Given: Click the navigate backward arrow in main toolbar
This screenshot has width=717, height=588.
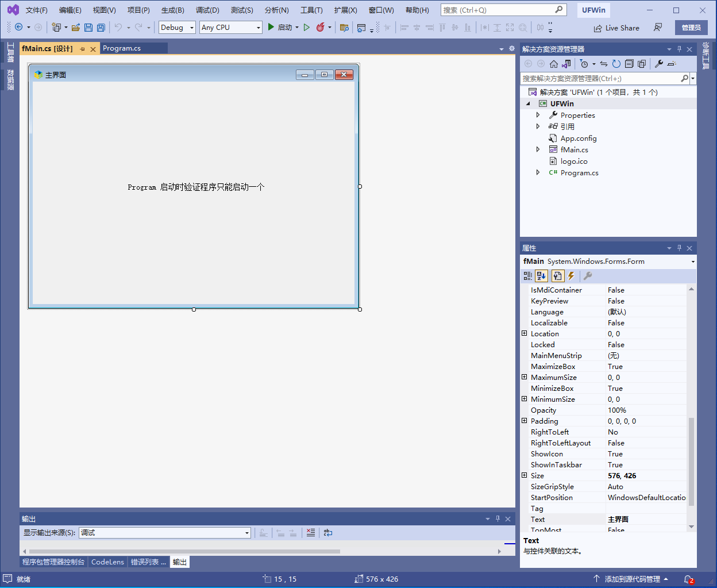Looking at the screenshot, I should point(18,27).
